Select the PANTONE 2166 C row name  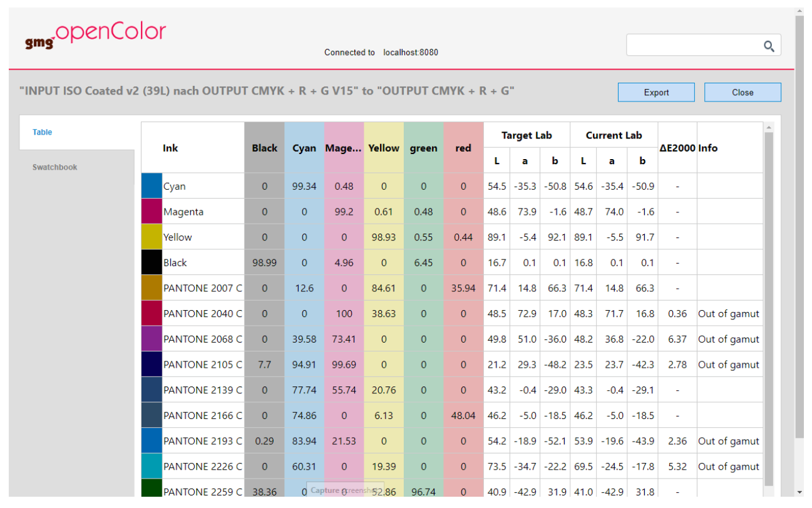pyautogui.click(x=203, y=415)
